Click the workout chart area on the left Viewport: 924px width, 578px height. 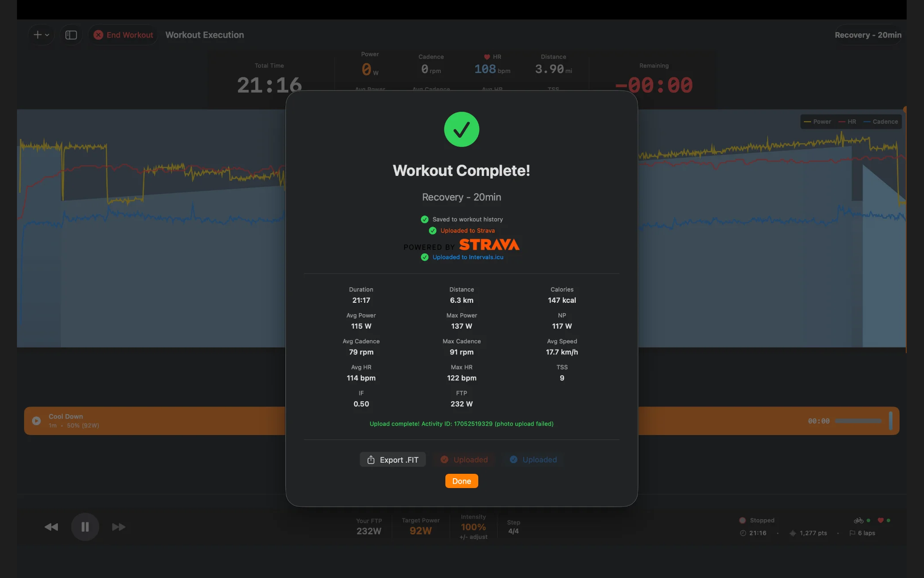pos(151,228)
